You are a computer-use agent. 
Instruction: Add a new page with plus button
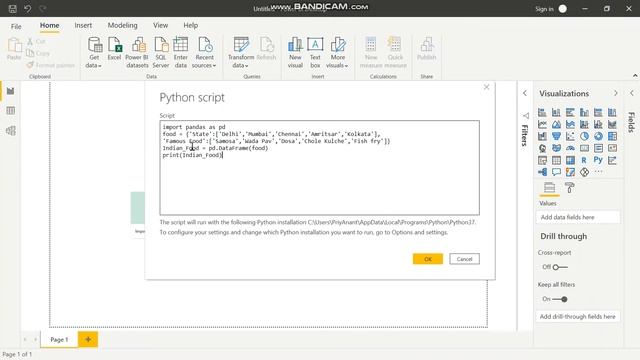[x=88, y=340]
